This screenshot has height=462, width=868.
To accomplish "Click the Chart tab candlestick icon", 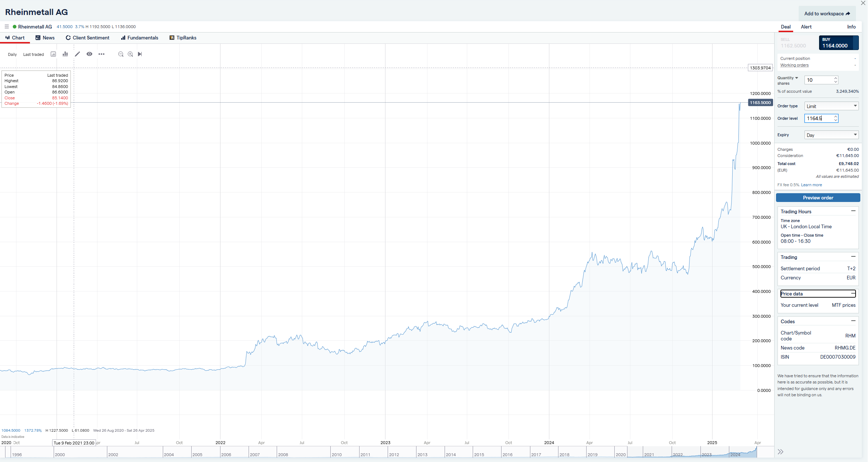I will pos(7,38).
